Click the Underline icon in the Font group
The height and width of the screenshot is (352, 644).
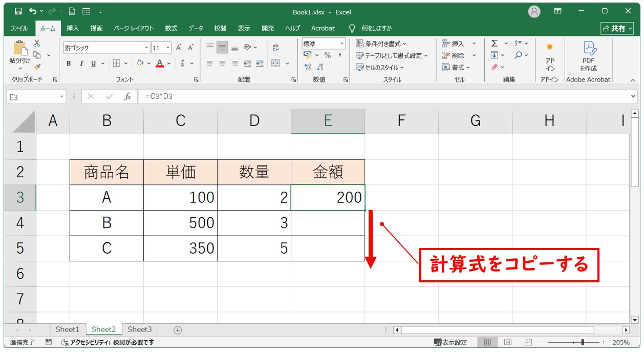93,63
